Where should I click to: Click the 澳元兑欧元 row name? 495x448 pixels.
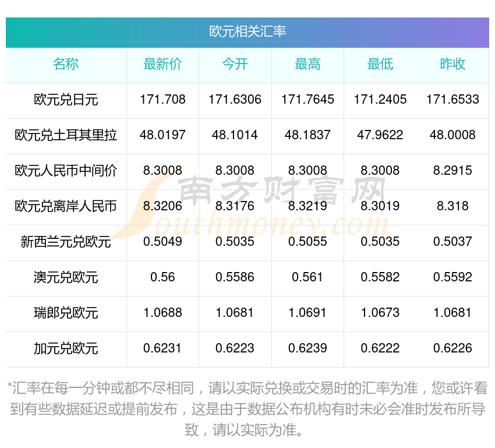click(66, 277)
